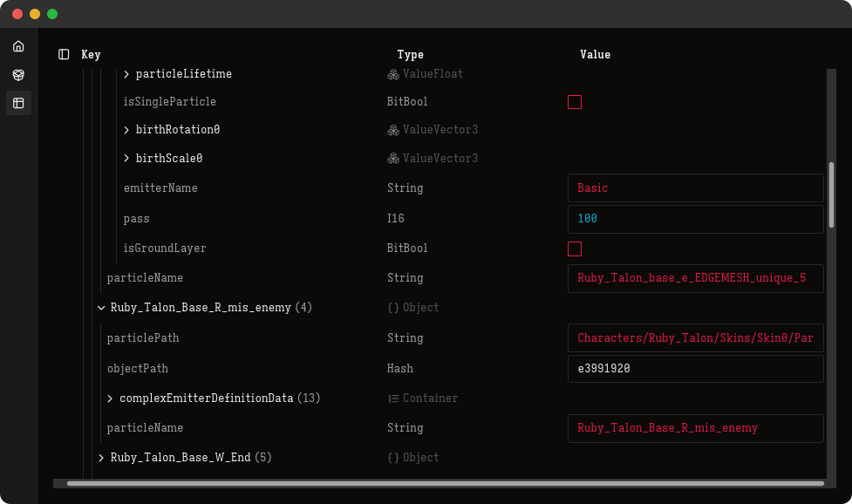Click the I16 type label for pass

(x=396, y=218)
